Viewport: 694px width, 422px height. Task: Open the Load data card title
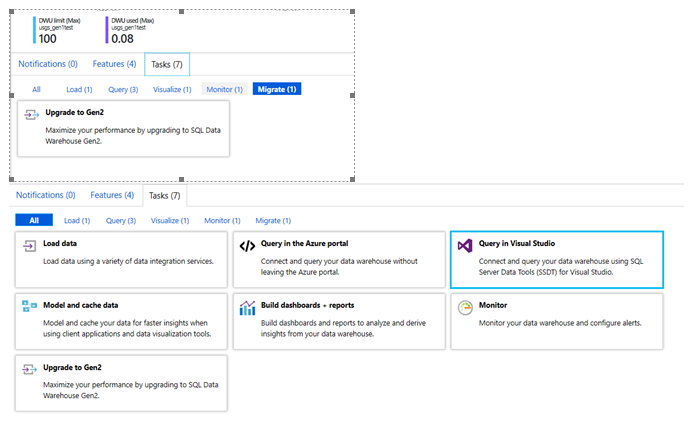pyautogui.click(x=60, y=243)
